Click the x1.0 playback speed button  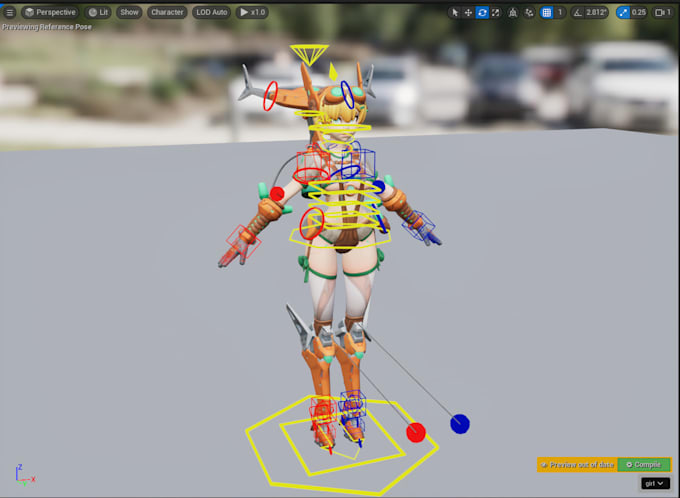click(252, 12)
